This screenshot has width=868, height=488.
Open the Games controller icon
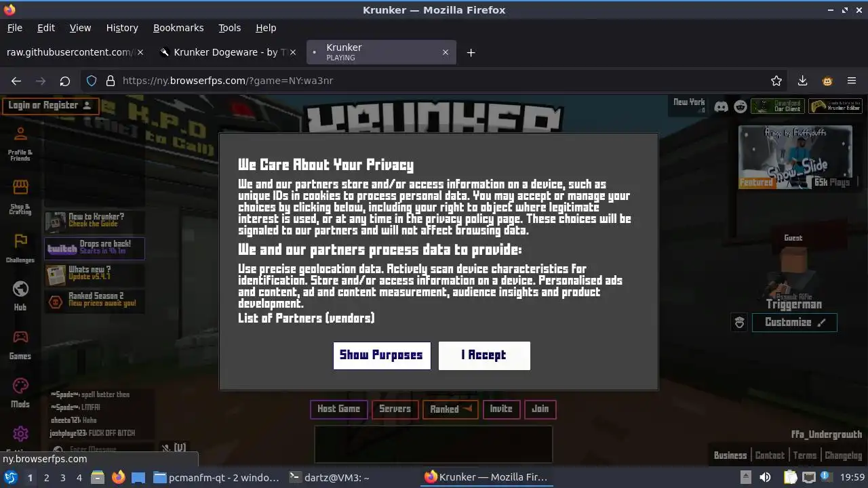click(x=20, y=344)
